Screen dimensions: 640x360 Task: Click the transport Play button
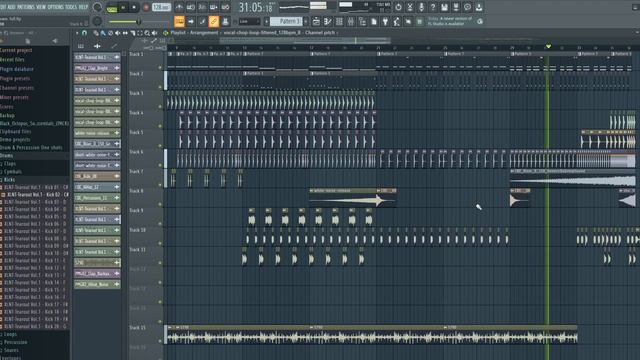click(123, 8)
